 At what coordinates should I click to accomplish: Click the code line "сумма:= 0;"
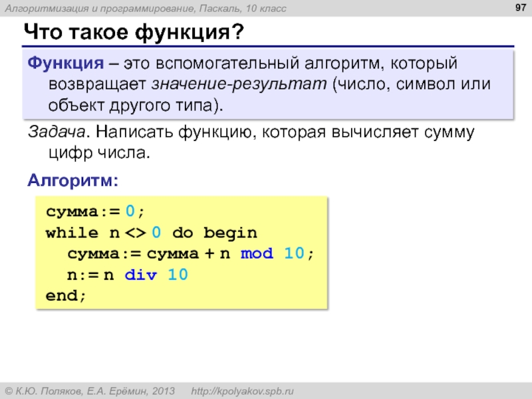tap(94, 211)
